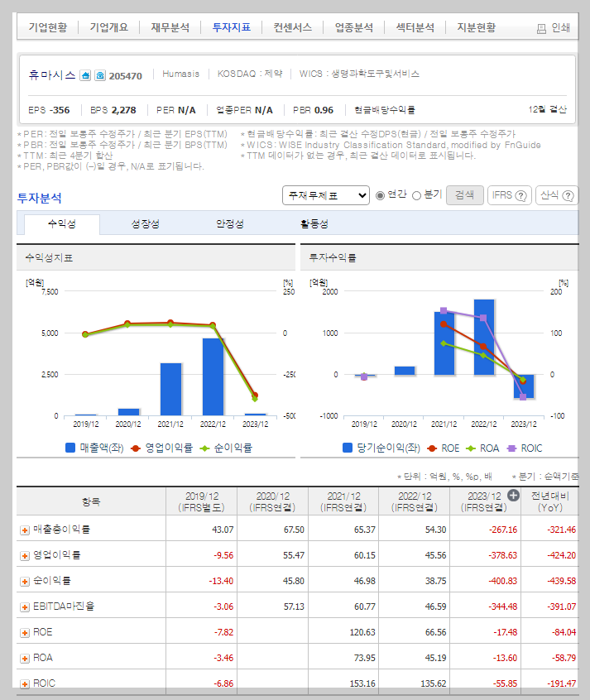Viewport: 590px width, 700px height.
Task: Open the 기업개요 menu tab
Action: (x=109, y=27)
